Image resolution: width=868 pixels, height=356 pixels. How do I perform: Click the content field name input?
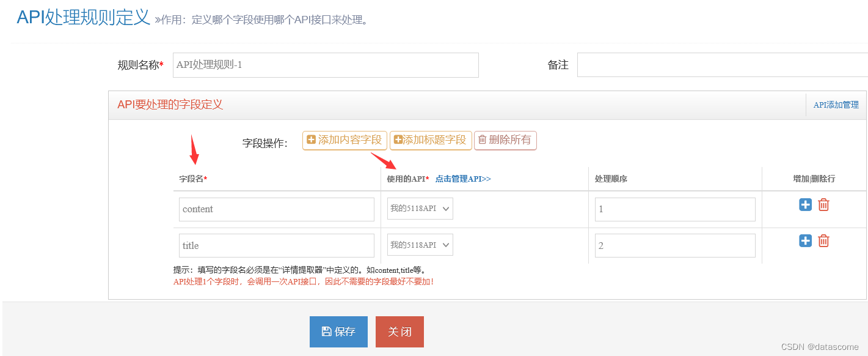pyautogui.click(x=277, y=209)
